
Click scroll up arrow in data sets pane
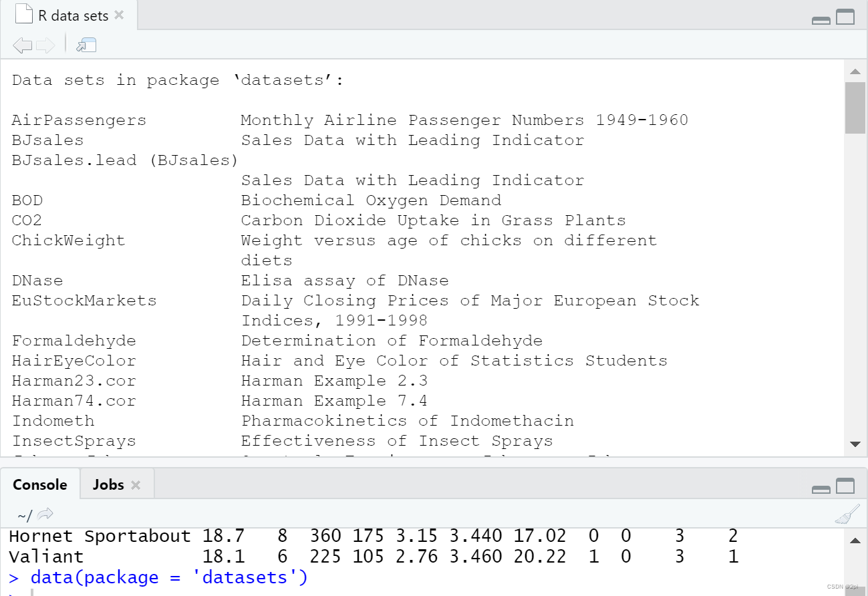coord(855,71)
